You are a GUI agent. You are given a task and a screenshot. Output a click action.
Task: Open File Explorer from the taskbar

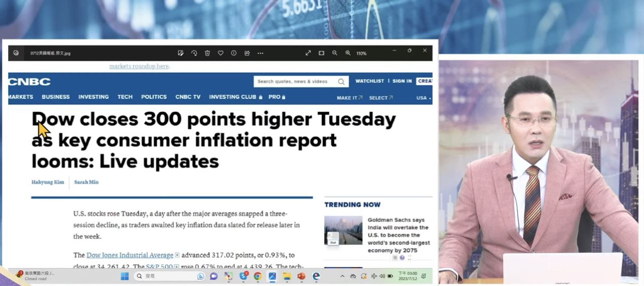pos(287,276)
